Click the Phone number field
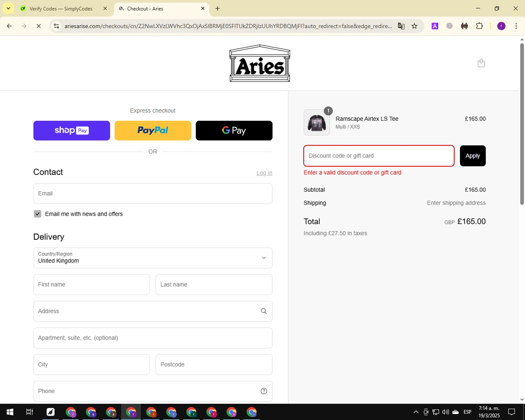 [x=153, y=391]
